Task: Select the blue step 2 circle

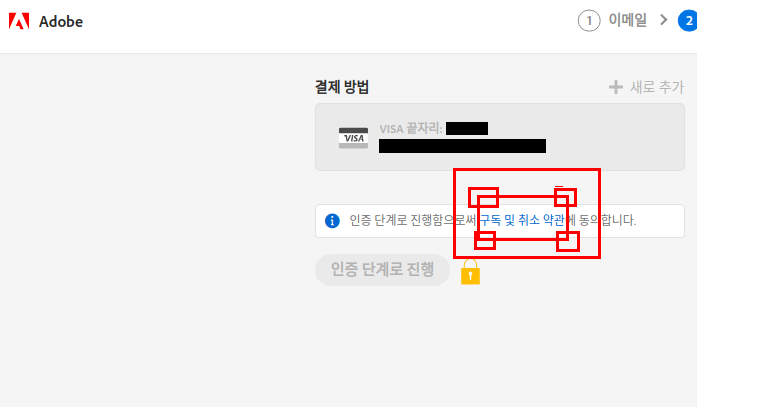Action: [x=688, y=21]
